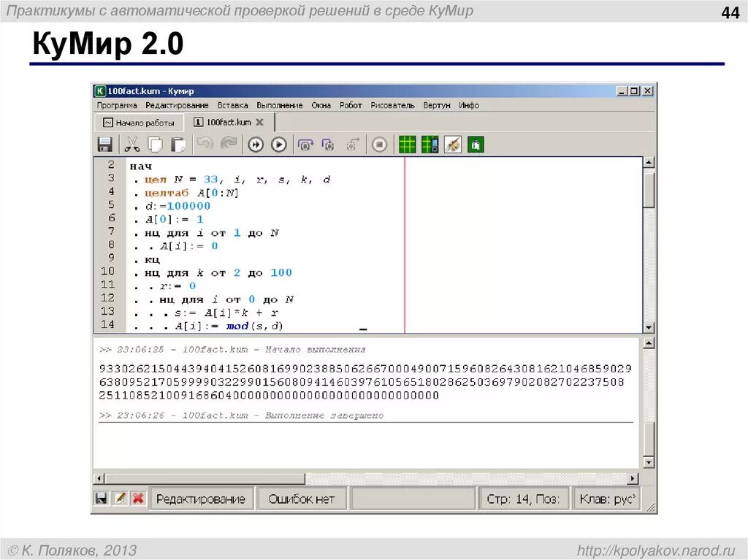Click the pencil edit icon in status bar

click(120, 499)
